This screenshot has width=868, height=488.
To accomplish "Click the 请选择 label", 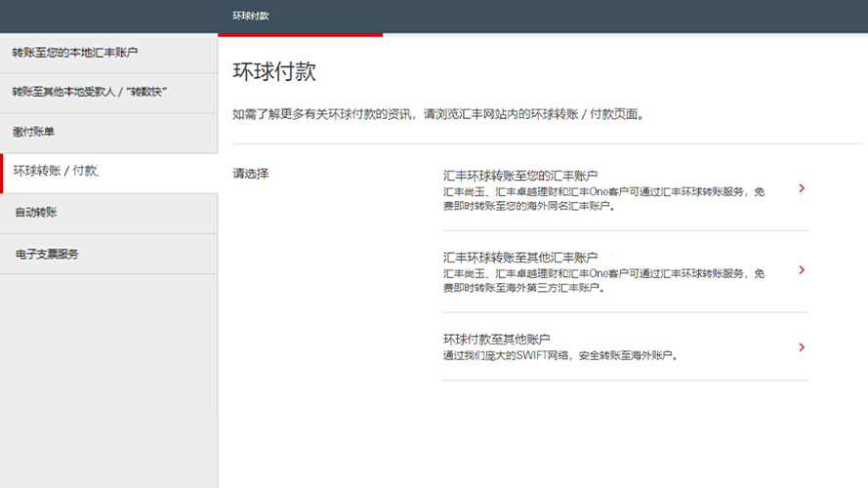I will (251, 174).
